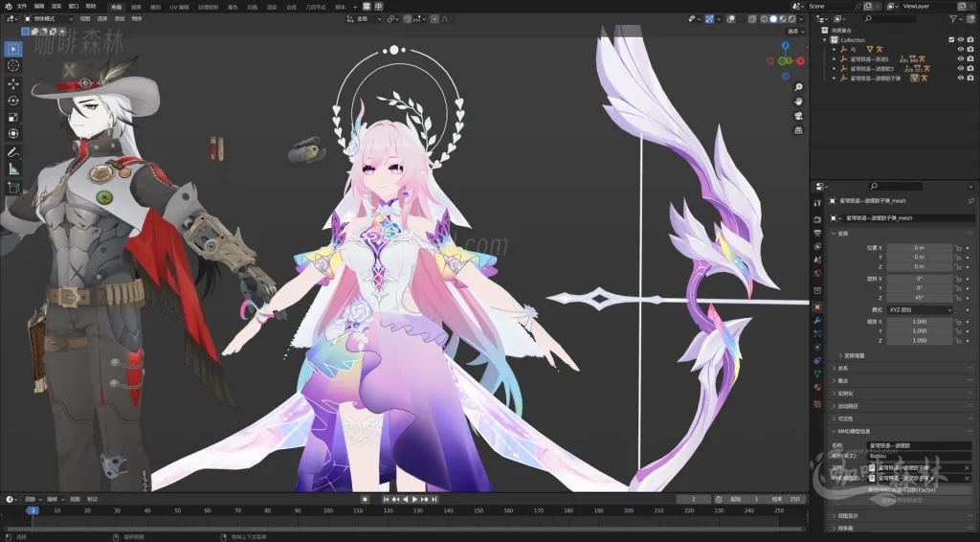This screenshot has width=980, height=542.
Task: Click current frame field showing 2
Action: coord(694,500)
